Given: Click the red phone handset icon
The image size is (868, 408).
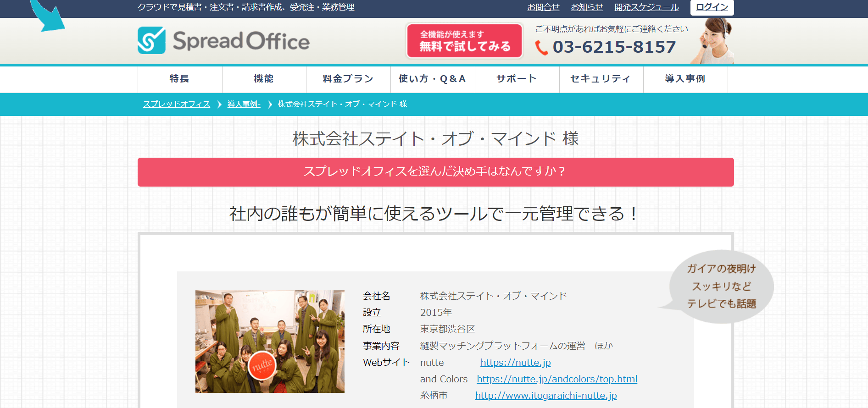Looking at the screenshot, I should point(542,48).
